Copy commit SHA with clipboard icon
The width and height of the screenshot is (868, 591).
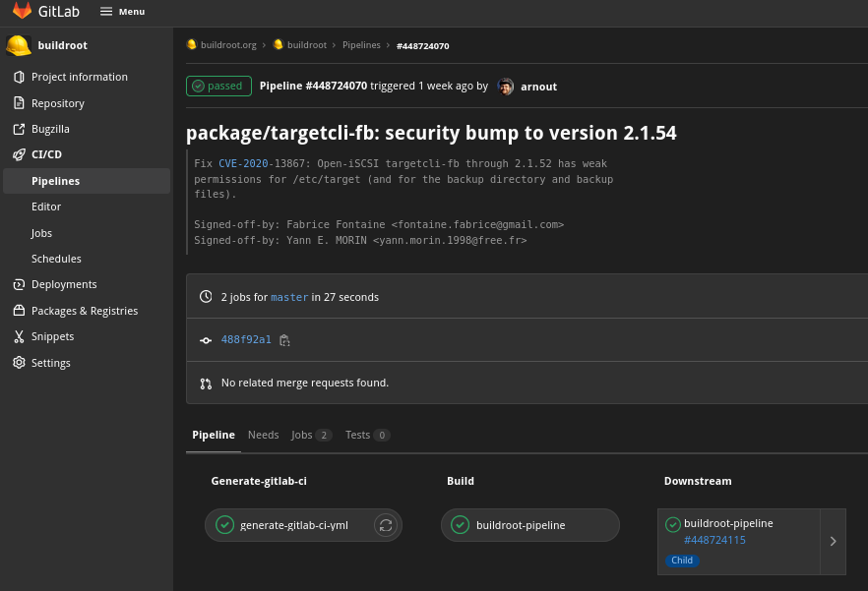pos(284,340)
